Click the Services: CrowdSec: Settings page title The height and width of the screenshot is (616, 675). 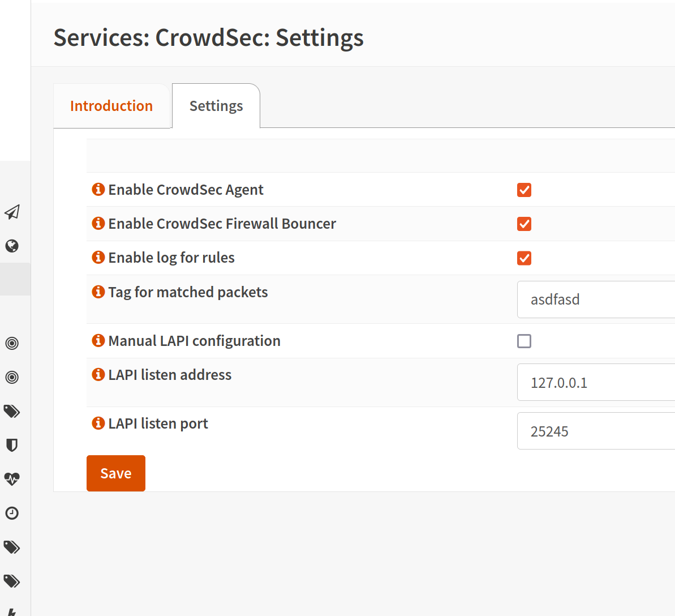(208, 37)
